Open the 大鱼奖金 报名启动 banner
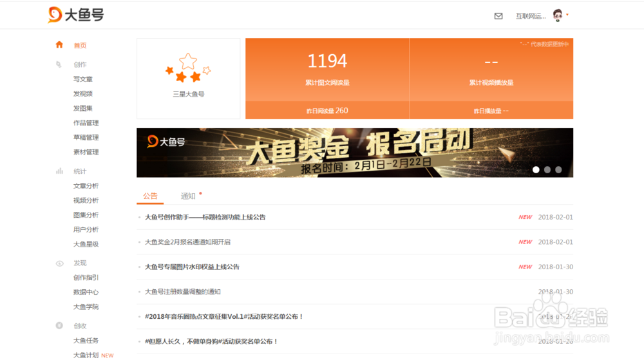Screen dimensions: 644x360 pos(355,153)
